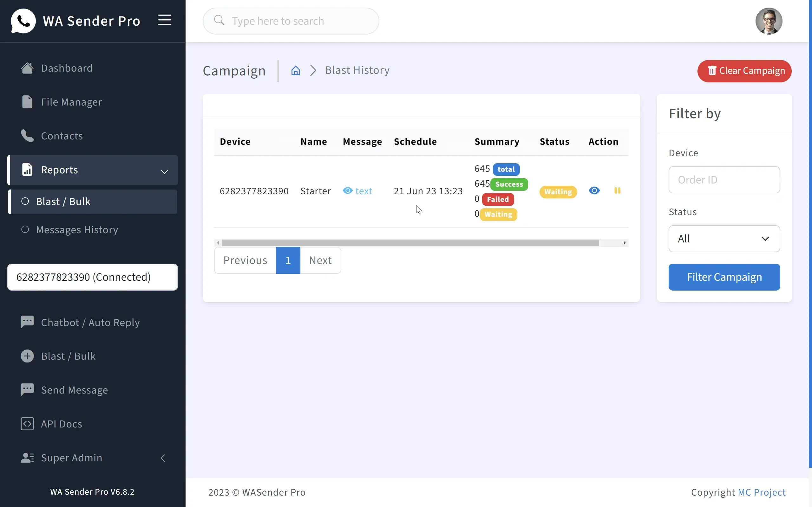This screenshot has height=507, width=812.
Task: Open Messages History in the sidebar
Action: [77, 230]
